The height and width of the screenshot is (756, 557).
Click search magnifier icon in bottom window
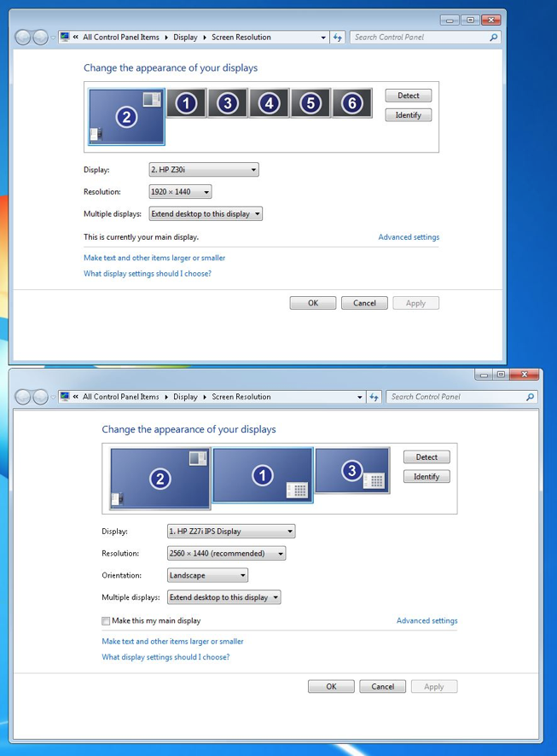pos(530,397)
